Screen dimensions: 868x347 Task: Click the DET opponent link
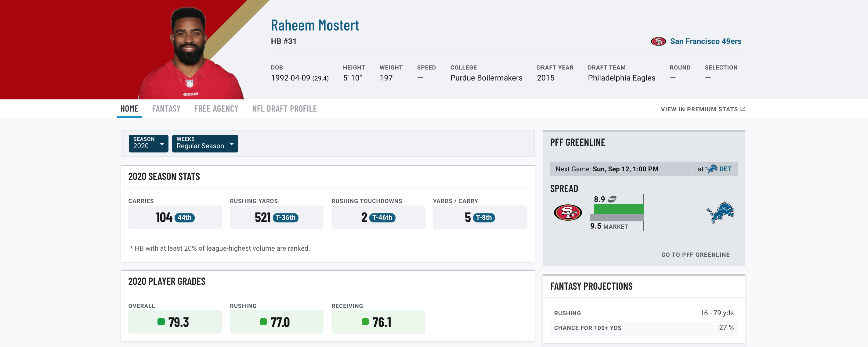[x=725, y=169]
